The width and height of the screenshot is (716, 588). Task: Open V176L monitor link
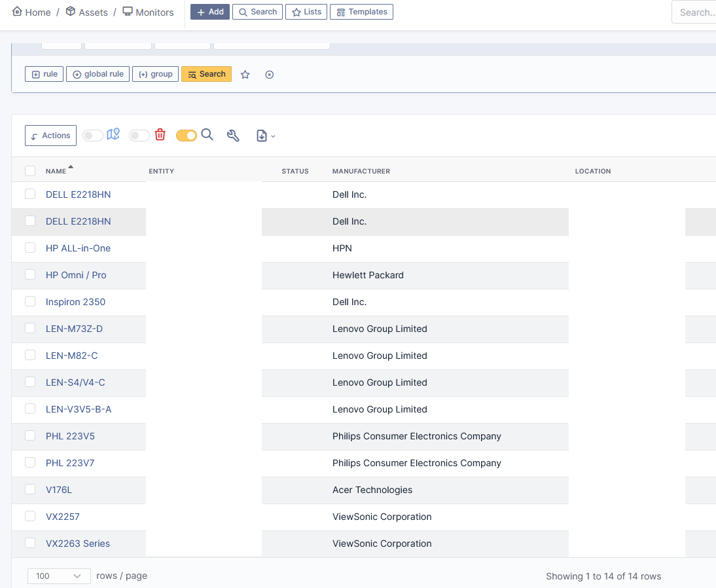tap(59, 490)
